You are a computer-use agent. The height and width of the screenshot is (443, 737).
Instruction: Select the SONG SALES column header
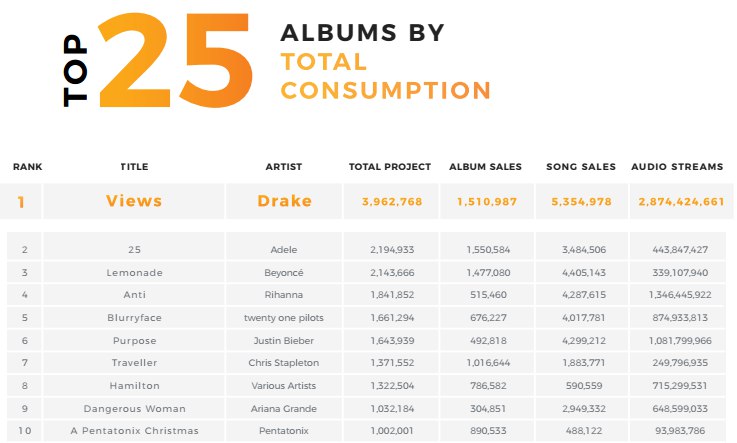tap(581, 167)
